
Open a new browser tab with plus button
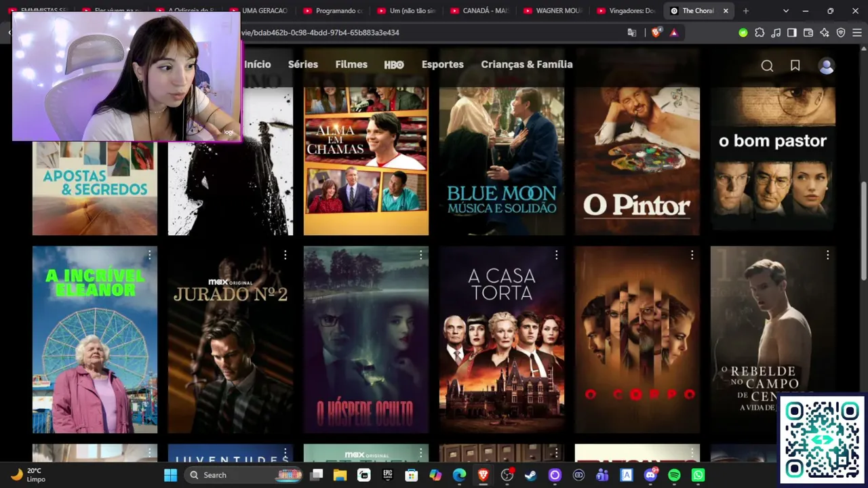[746, 11]
